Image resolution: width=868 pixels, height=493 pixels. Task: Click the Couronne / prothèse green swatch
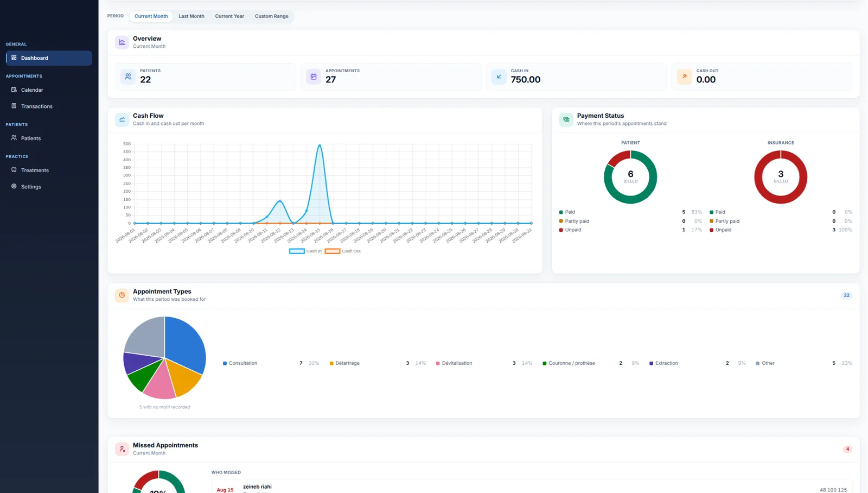pyautogui.click(x=545, y=363)
